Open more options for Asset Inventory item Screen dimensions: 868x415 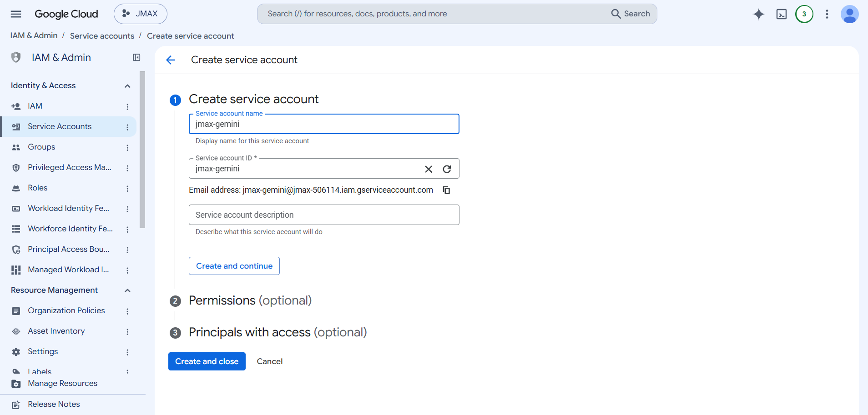click(x=127, y=331)
